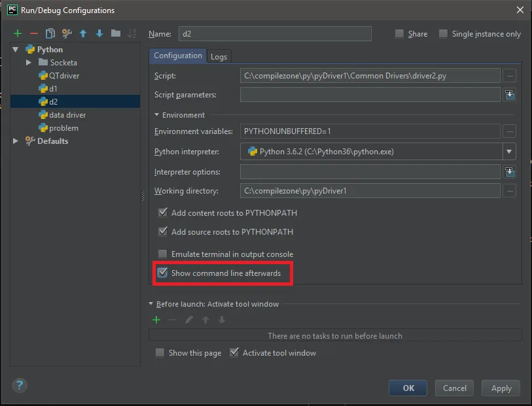Expand the Socketa folder
Screen dimensions: 532x406
pos(29,63)
